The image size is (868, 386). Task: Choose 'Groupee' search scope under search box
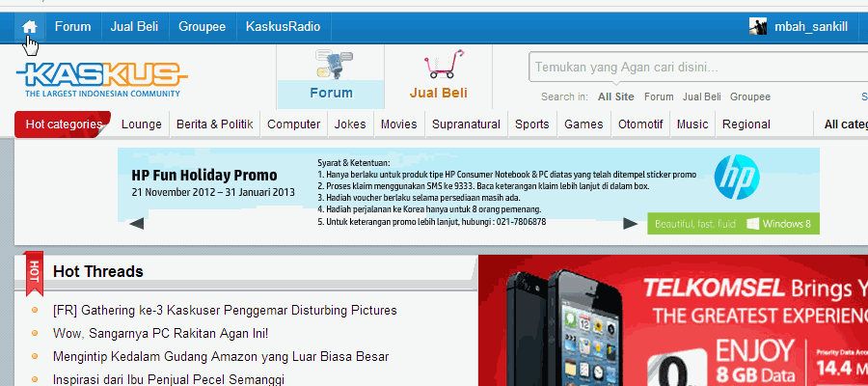(x=750, y=96)
